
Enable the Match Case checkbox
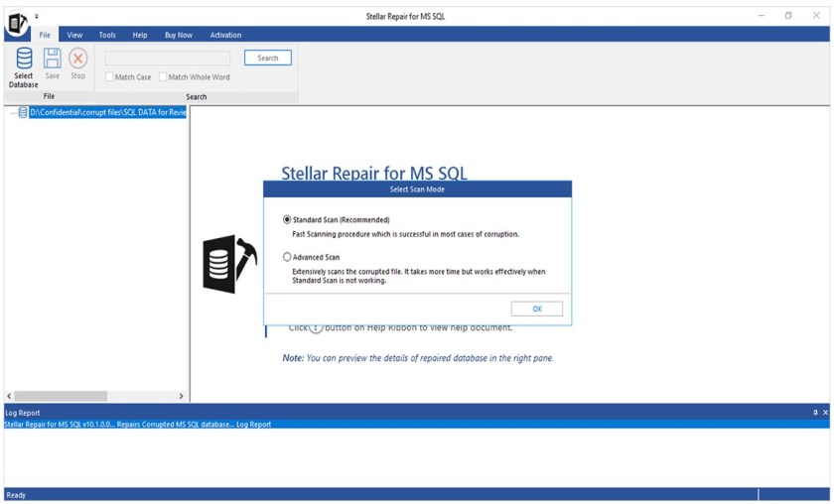click(109, 77)
